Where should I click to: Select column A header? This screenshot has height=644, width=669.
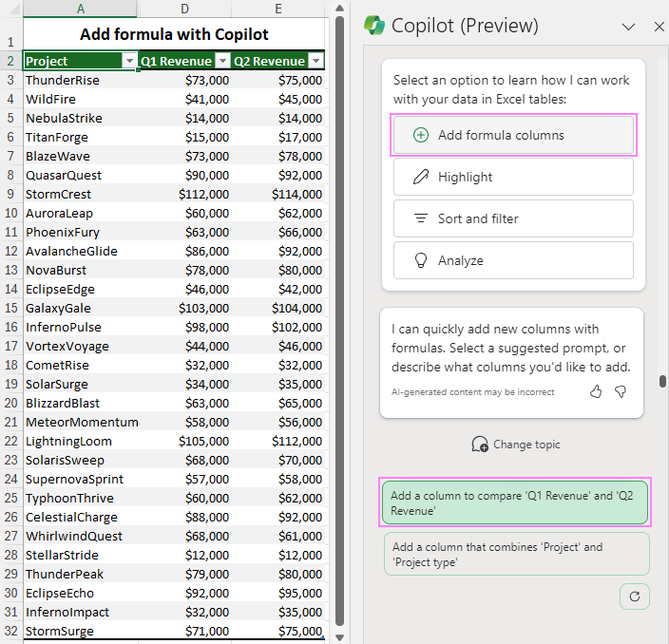80,9
